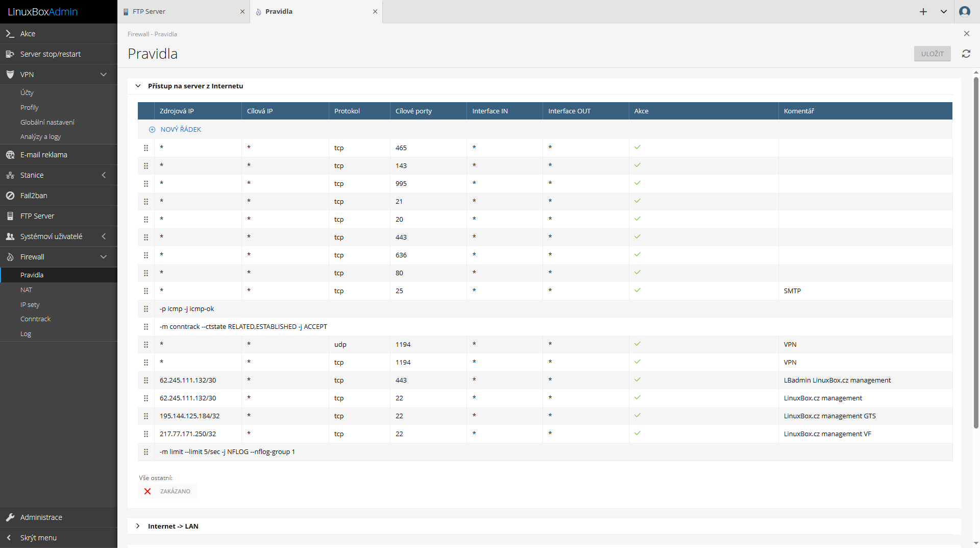Open Log under Firewall menu
980x548 pixels.
(26, 333)
